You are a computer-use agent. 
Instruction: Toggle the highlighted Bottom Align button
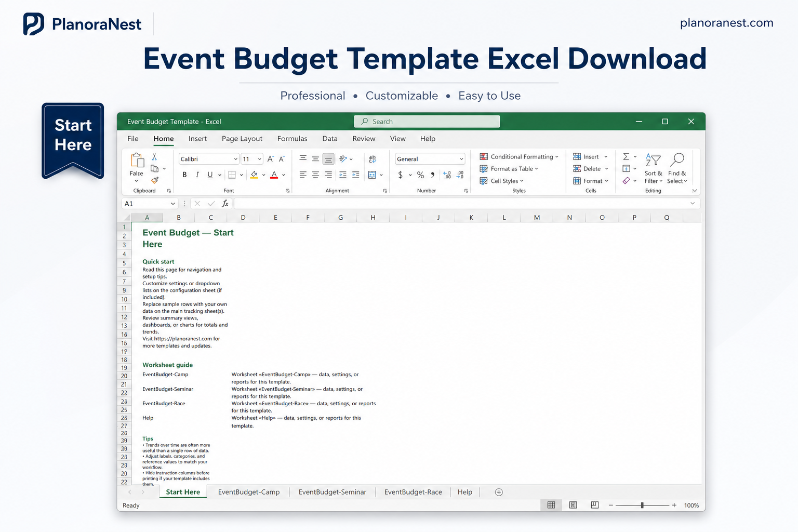tap(328, 159)
